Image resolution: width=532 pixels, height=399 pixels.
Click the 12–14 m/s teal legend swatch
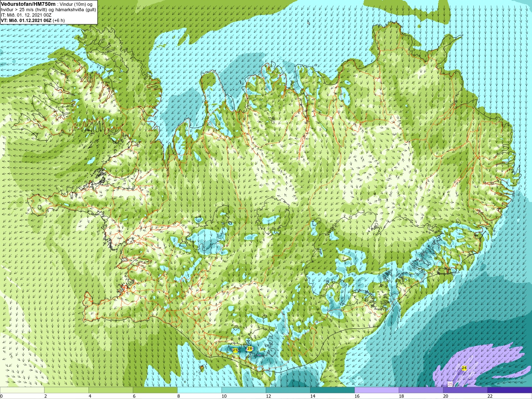(288, 390)
